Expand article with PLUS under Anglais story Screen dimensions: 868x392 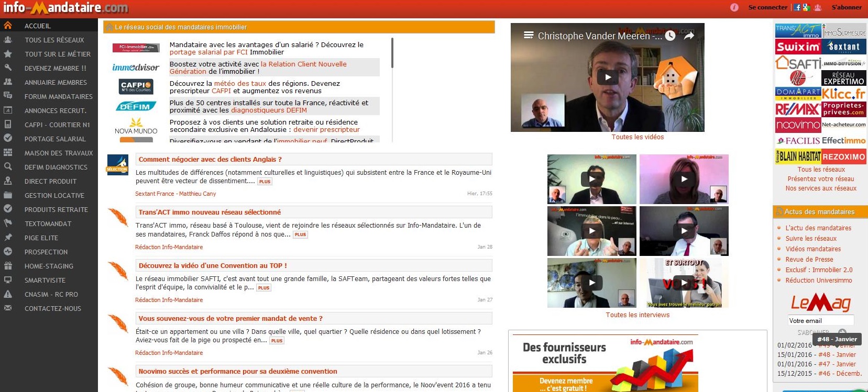[265, 182]
